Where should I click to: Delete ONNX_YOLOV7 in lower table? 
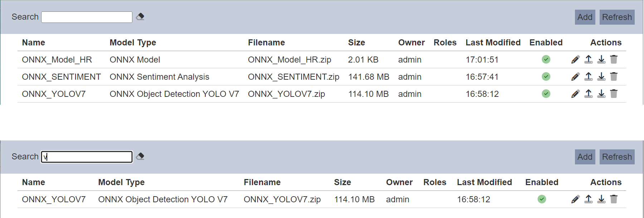coord(614,199)
